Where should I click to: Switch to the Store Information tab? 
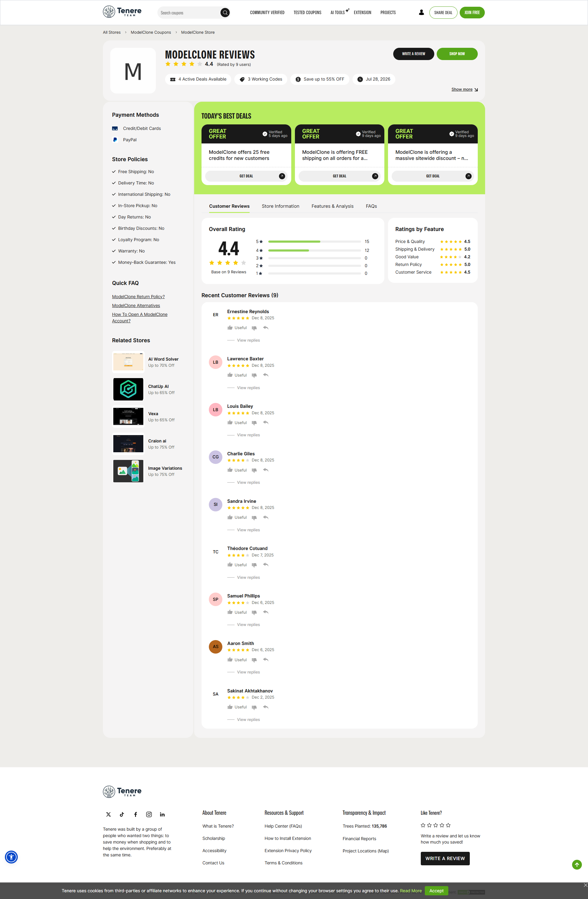coord(280,206)
